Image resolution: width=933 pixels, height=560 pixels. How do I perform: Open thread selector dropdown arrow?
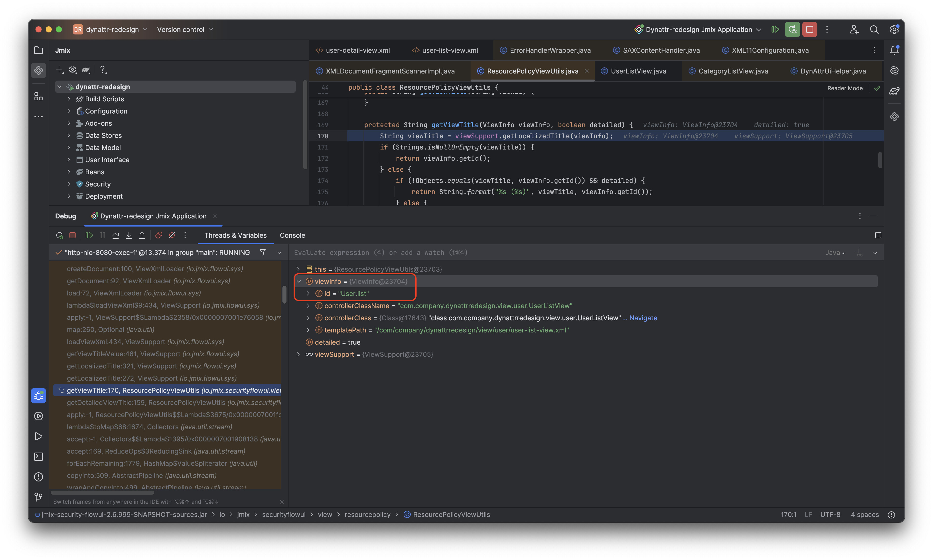(279, 252)
